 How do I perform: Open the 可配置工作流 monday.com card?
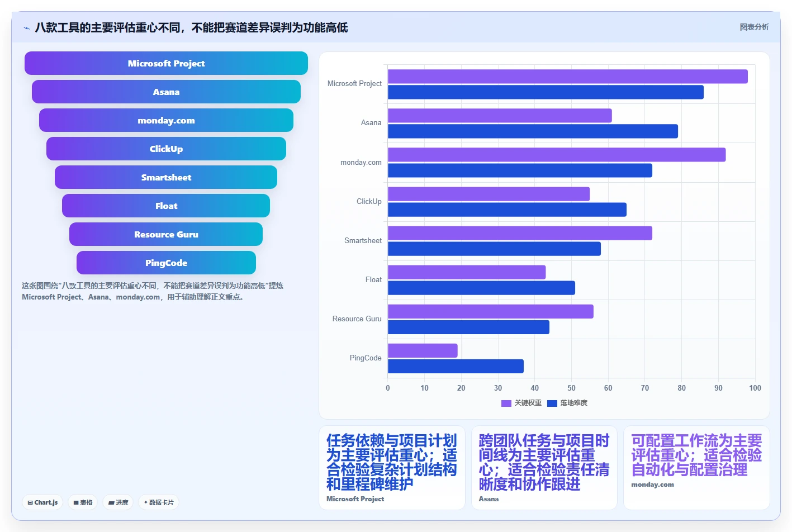pyautogui.click(x=696, y=468)
